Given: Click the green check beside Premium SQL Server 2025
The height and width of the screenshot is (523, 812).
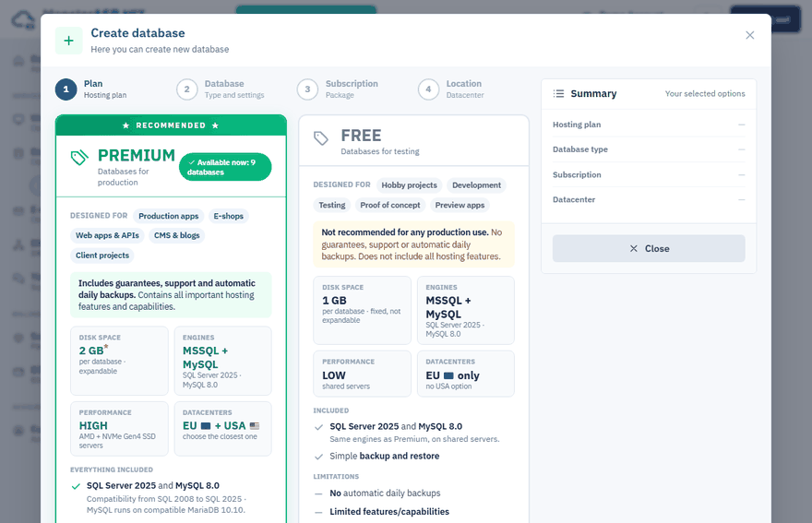Looking at the screenshot, I should 76,486.
